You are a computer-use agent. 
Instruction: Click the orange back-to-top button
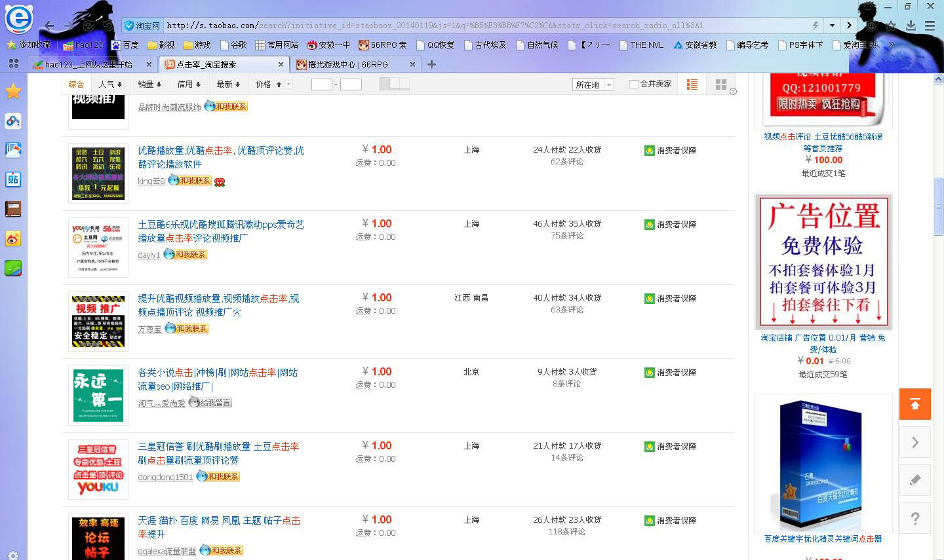coord(915,403)
